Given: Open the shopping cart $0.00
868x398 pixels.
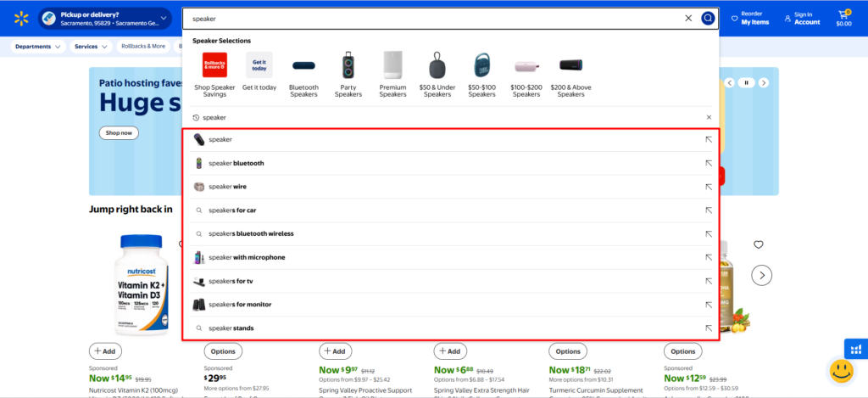Looking at the screenshot, I should 844,19.
